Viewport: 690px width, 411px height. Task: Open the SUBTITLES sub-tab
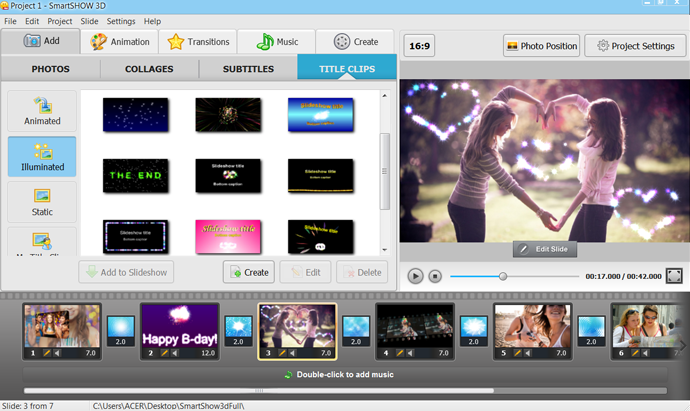tap(248, 69)
